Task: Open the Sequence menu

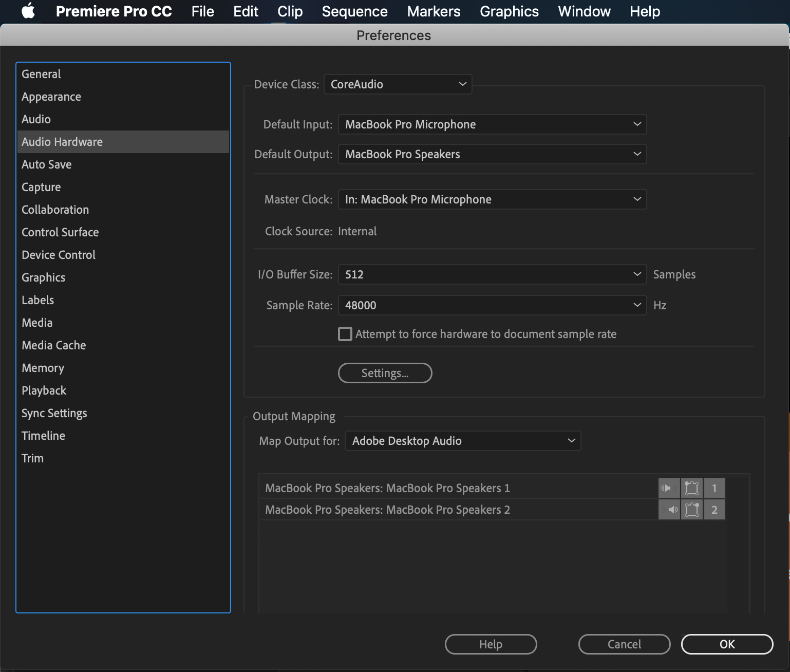Action: [354, 11]
